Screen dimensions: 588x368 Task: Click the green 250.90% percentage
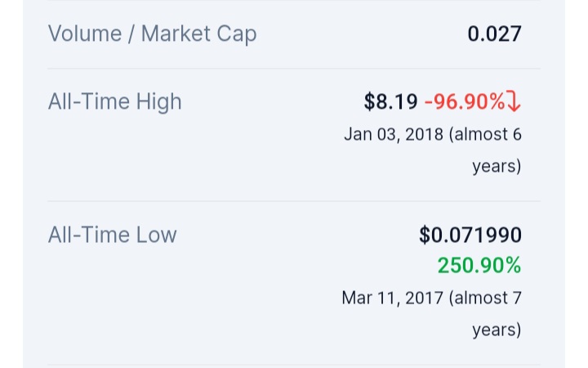point(479,266)
